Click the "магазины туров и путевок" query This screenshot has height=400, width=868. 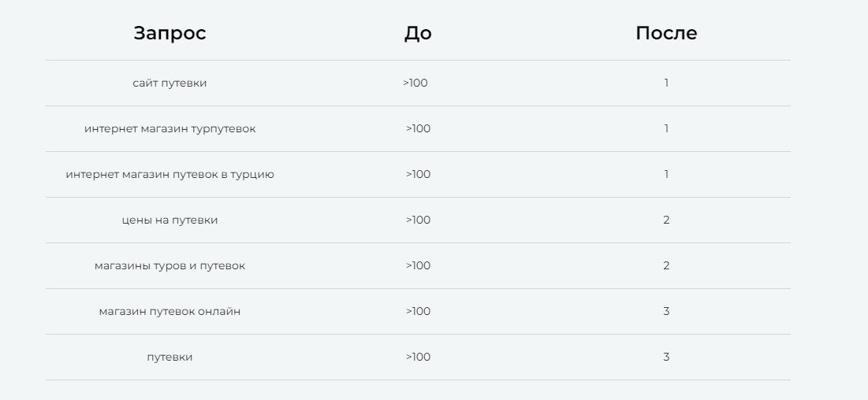(170, 265)
